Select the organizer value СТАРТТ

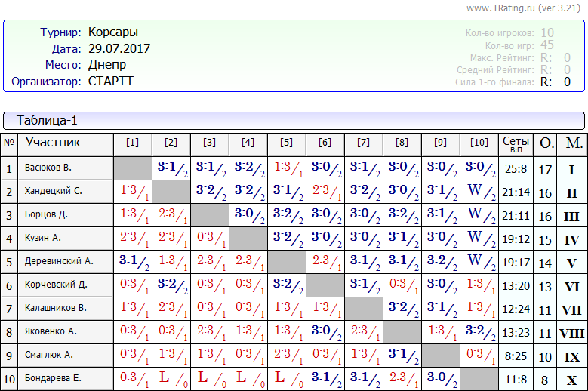click(110, 81)
